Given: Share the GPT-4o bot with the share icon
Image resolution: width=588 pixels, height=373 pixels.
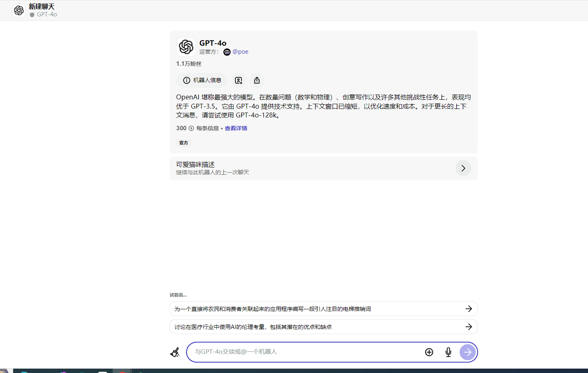Looking at the screenshot, I should tap(257, 80).
